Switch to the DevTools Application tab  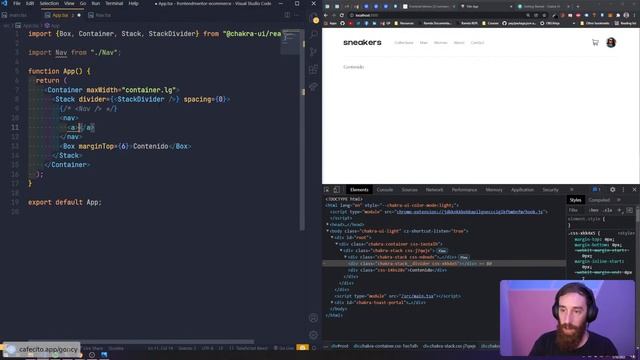[522, 190]
